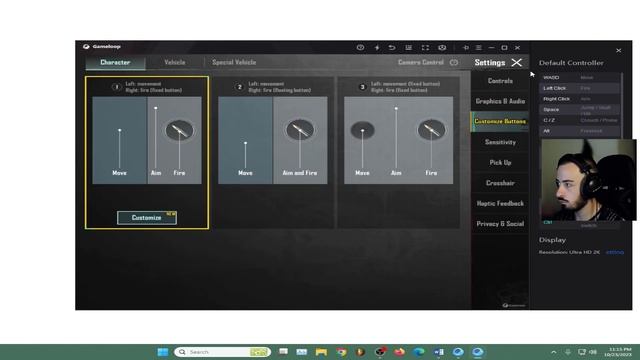Click the Right Click mapping row

coord(580,99)
